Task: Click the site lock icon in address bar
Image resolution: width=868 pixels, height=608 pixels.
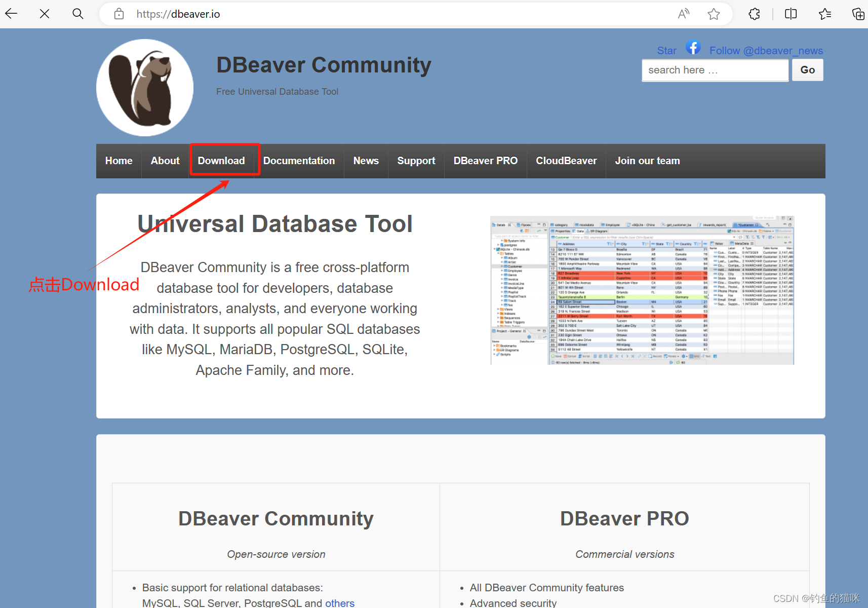Action: tap(119, 14)
